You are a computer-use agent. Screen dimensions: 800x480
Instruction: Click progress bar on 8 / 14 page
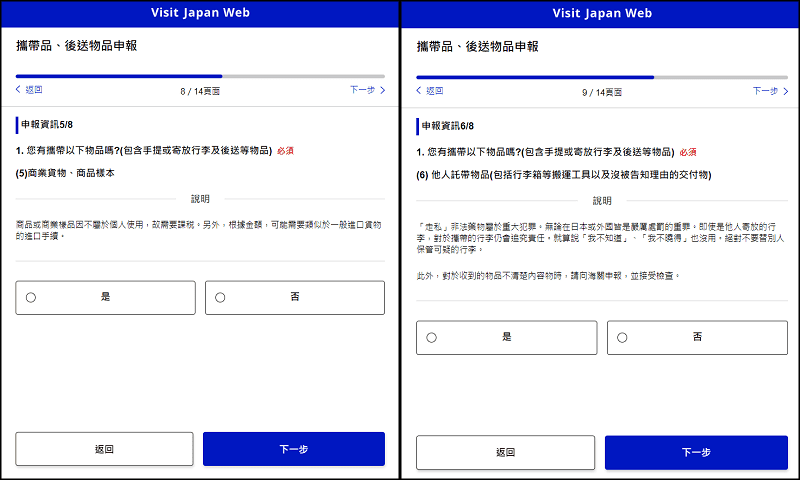(x=200, y=77)
